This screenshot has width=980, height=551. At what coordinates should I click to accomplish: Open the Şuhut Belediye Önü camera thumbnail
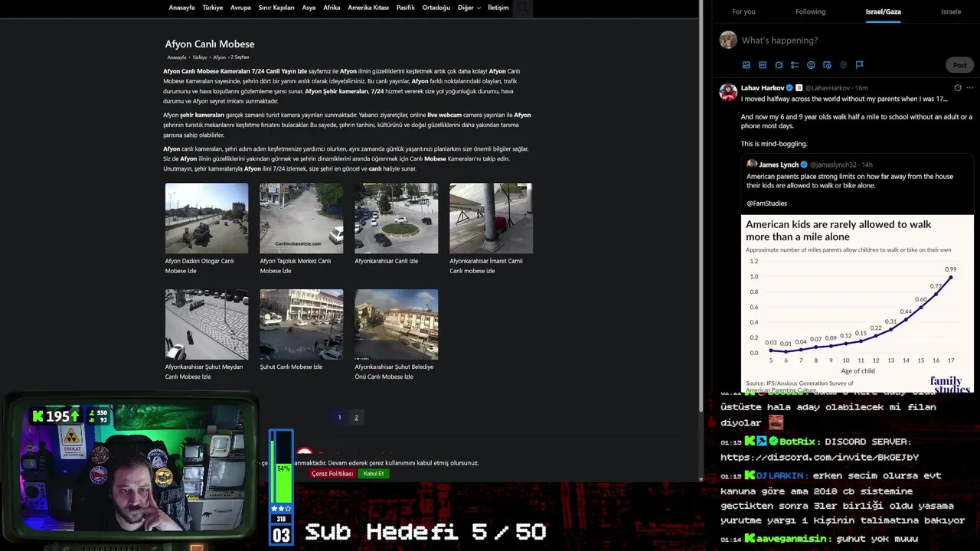coord(397,324)
